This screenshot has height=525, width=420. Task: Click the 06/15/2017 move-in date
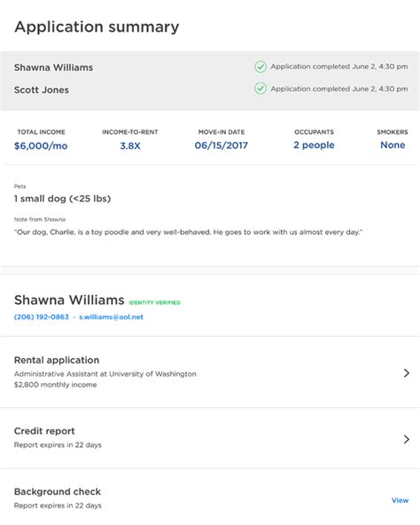222,145
